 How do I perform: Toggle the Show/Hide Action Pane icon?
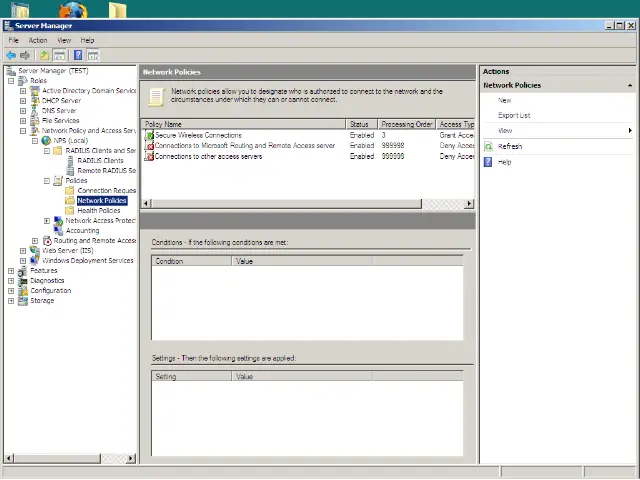93,55
